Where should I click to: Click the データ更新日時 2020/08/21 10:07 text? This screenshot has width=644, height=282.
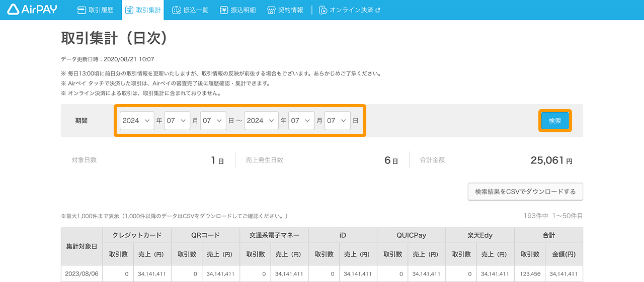pyautogui.click(x=108, y=59)
